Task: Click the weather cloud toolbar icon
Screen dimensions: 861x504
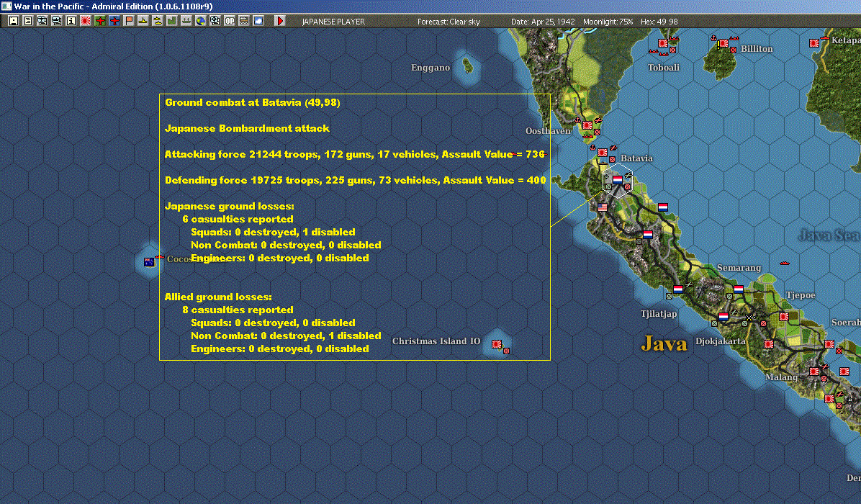Action: [258, 21]
